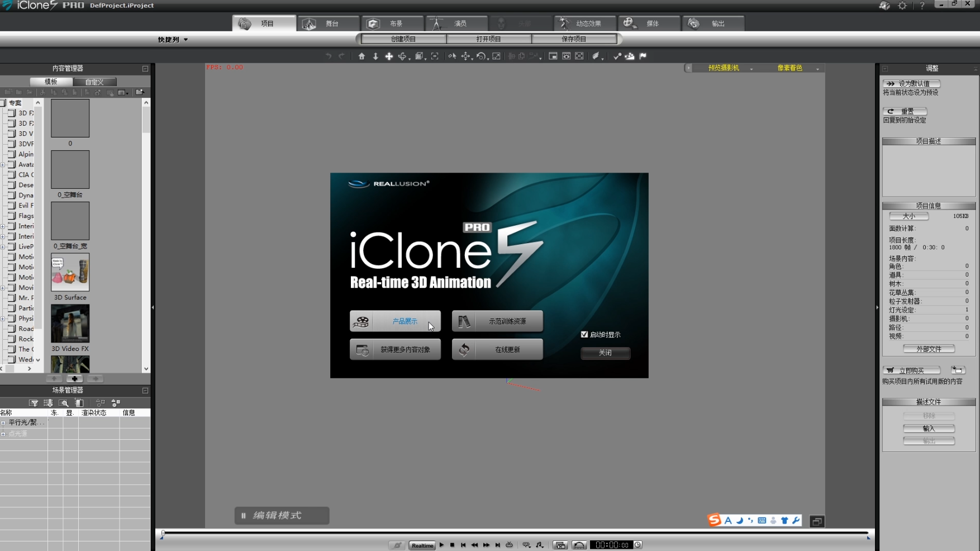Open the 快捷列 dropdown arrow
This screenshot has height=551, width=980.
pos(185,40)
